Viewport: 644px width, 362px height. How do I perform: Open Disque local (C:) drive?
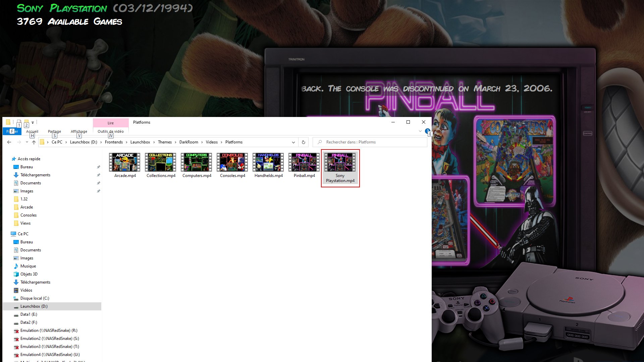click(x=35, y=298)
